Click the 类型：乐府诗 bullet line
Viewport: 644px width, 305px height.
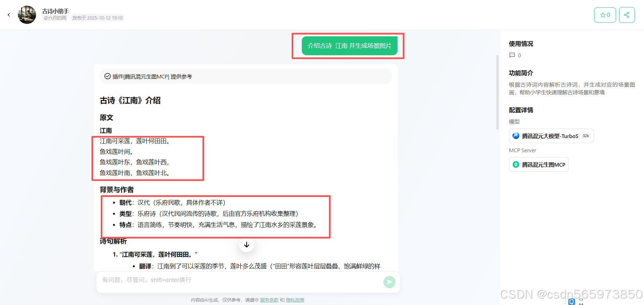pos(209,214)
